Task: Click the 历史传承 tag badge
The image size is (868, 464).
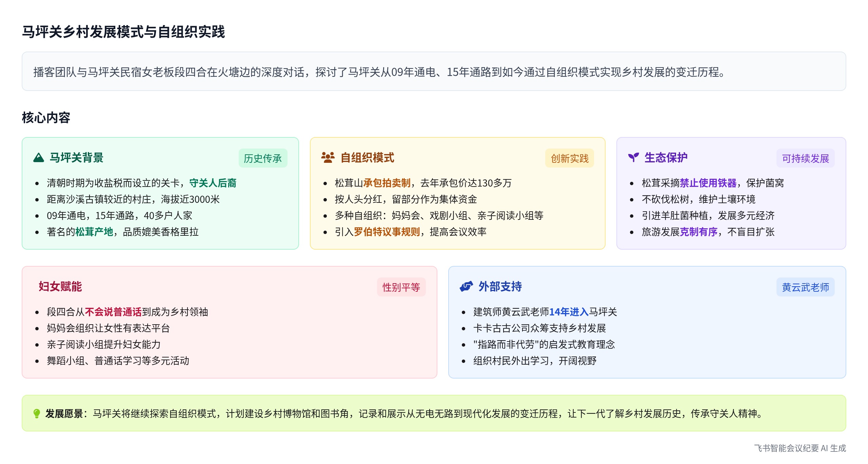Action: click(263, 158)
